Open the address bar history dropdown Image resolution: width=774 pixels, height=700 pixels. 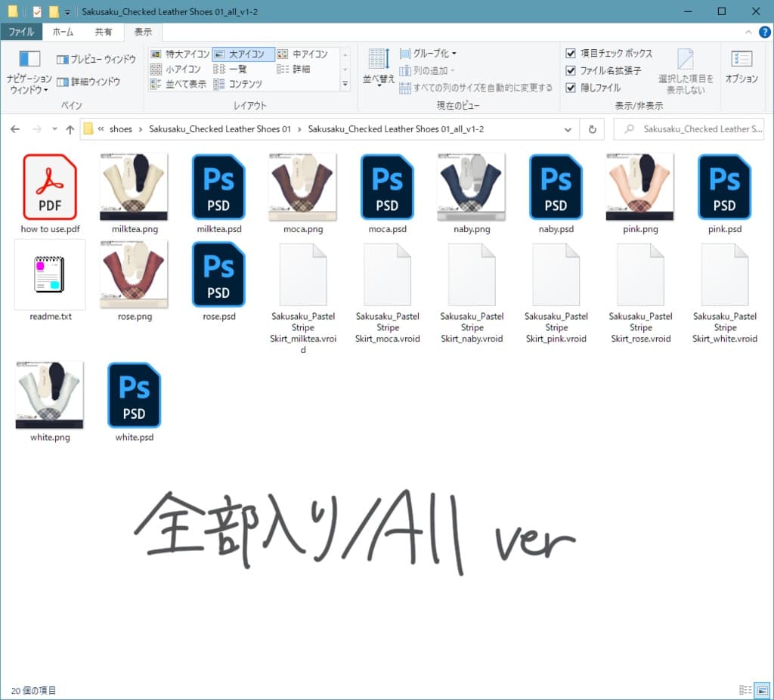(568, 129)
